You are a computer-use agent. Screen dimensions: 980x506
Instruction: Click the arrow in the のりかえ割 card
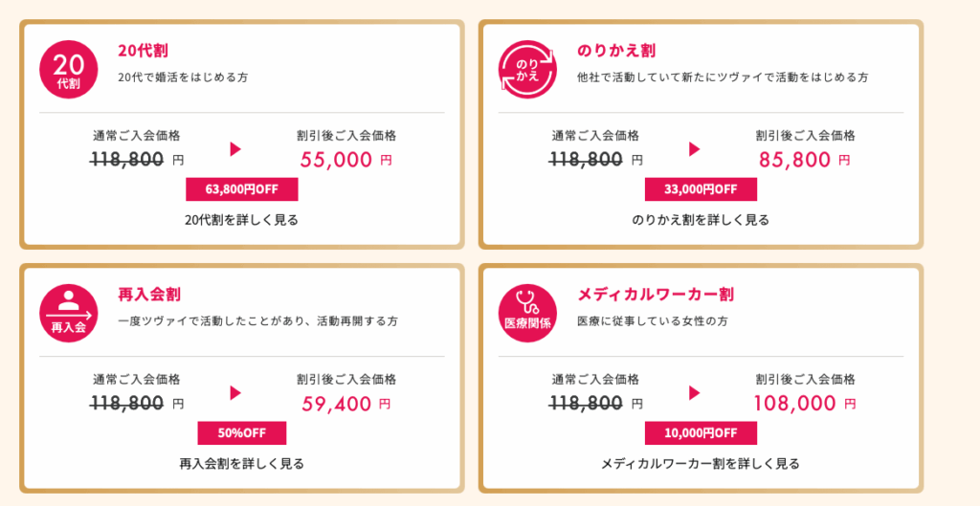point(695,148)
